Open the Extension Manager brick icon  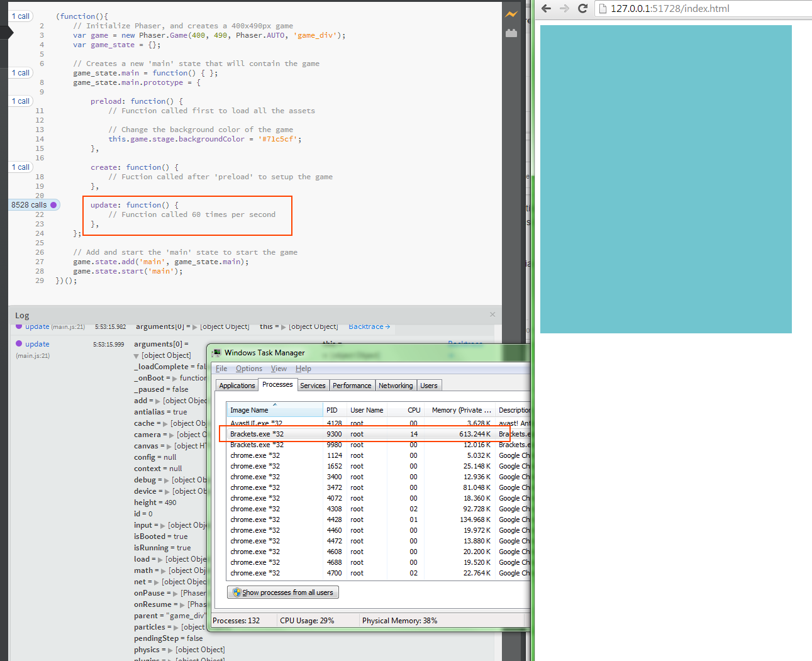(x=511, y=33)
